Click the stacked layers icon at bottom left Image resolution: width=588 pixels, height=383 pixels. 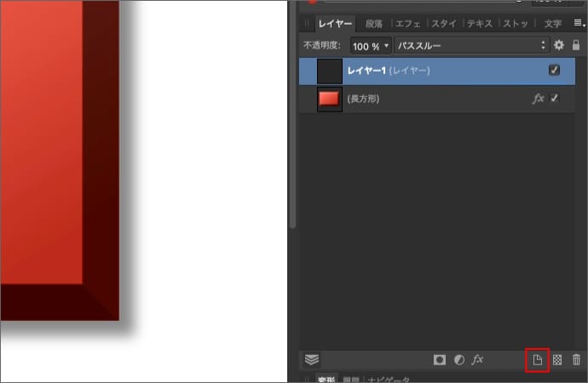pos(312,360)
